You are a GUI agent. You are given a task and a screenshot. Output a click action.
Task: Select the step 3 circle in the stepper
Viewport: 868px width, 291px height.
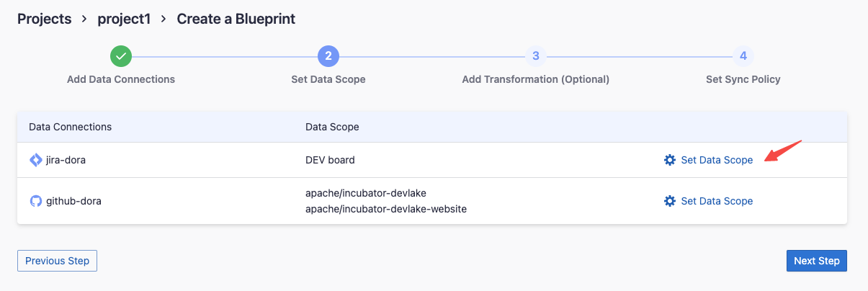point(535,55)
